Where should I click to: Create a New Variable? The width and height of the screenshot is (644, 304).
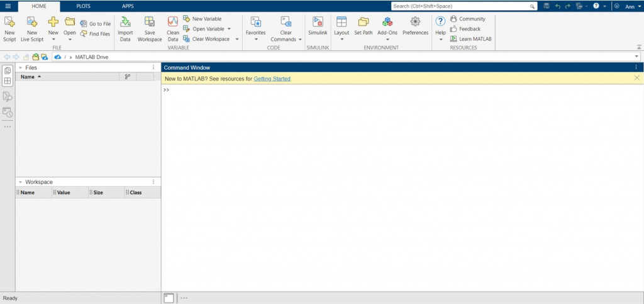point(203,19)
